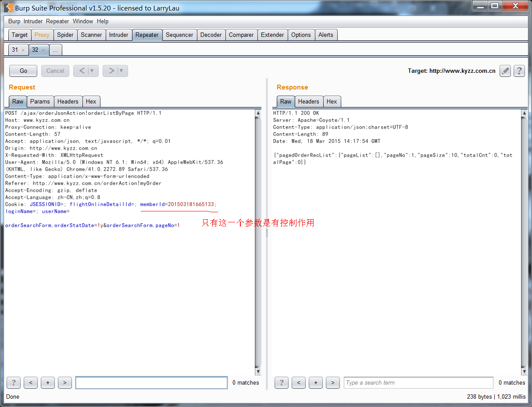Open the Headers tab in Response panel
Screen dimensions: 532x407
[308, 101]
